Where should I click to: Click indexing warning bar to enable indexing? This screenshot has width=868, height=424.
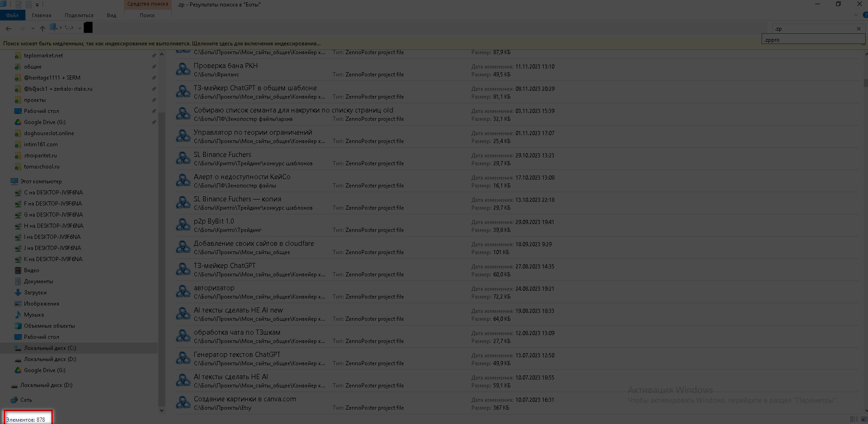162,44
